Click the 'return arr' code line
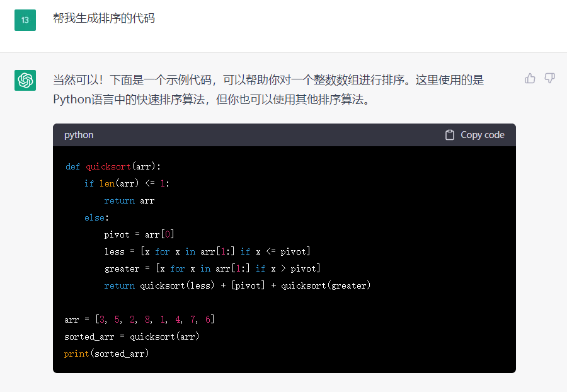The image size is (567, 392). pos(129,200)
